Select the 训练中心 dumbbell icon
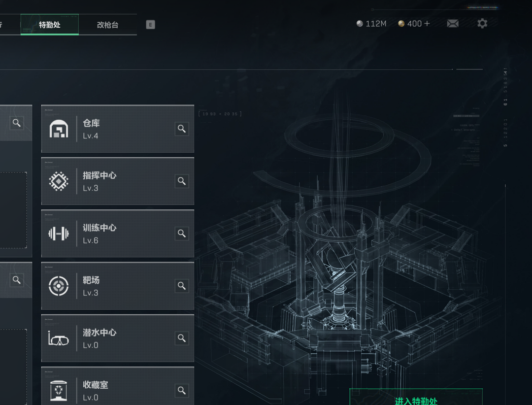The width and height of the screenshot is (532, 405). click(59, 234)
